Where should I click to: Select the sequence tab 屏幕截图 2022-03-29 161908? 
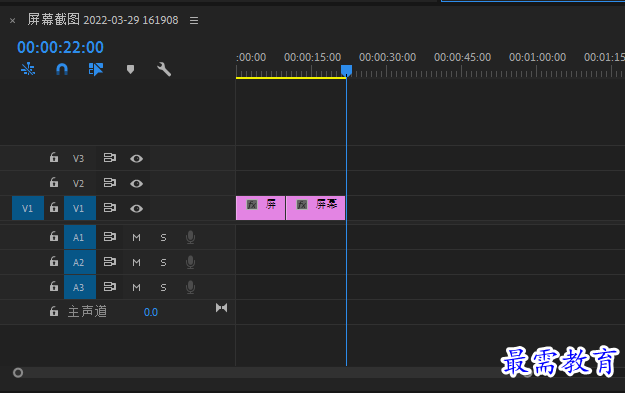click(103, 20)
